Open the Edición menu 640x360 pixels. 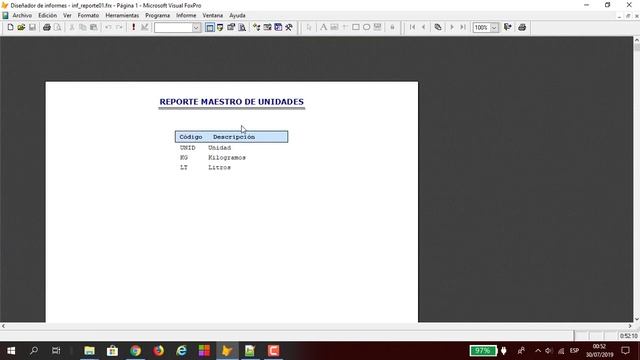tap(48, 16)
